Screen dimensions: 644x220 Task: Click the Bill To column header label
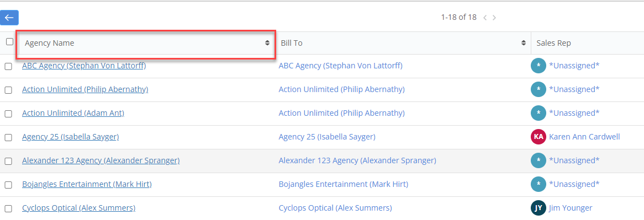(292, 43)
